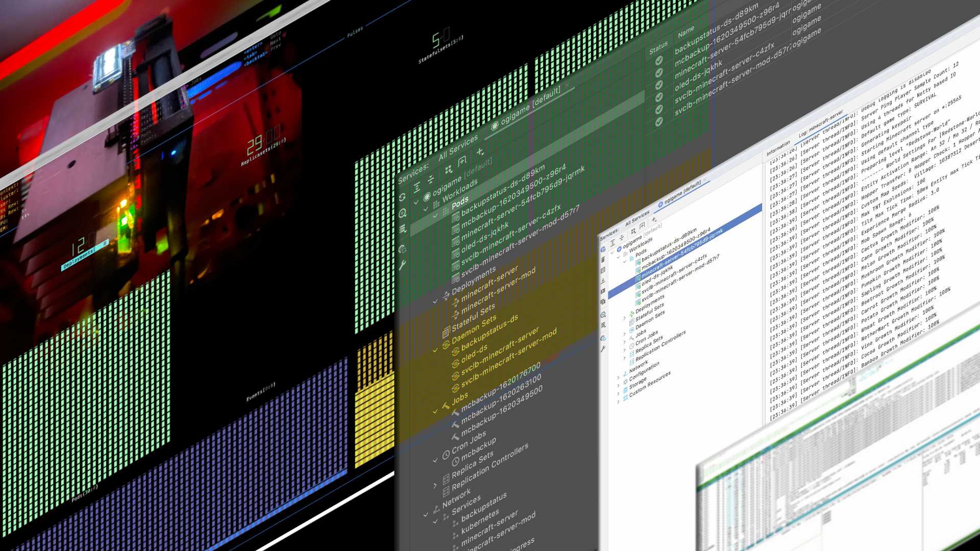The height and width of the screenshot is (551, 980).
Task: Click Group By icon in light Services toolbar
Action: tap(633, 231)
